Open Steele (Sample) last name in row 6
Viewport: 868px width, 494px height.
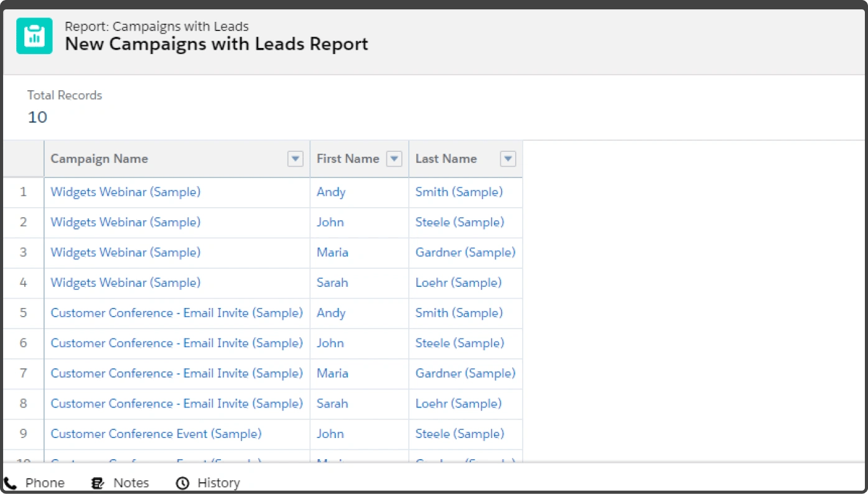tap(460, 343)
